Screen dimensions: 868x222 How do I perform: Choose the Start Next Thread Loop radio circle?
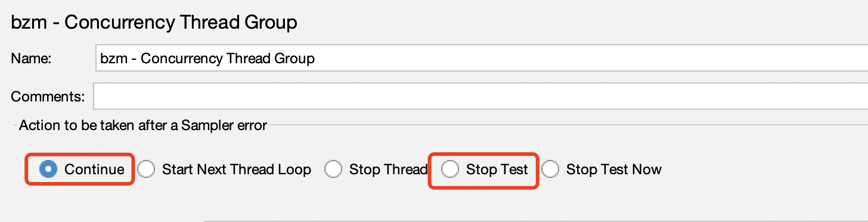point(146,169)
